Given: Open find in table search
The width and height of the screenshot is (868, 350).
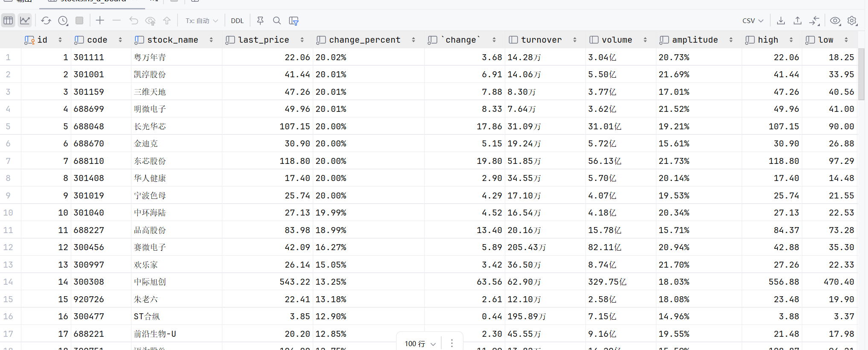Looking at the screenshot, I should 277,20.
